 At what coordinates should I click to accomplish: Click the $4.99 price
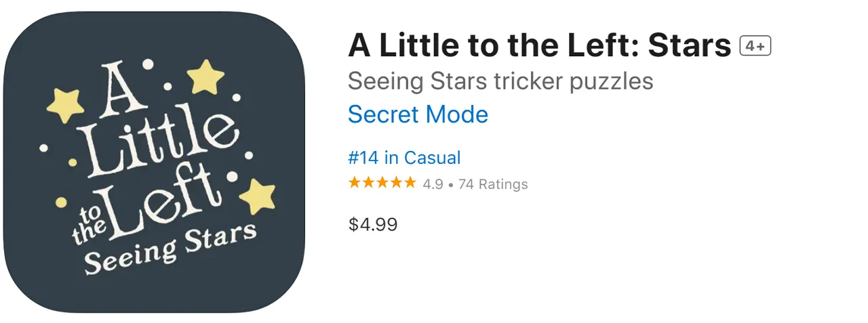373,224
